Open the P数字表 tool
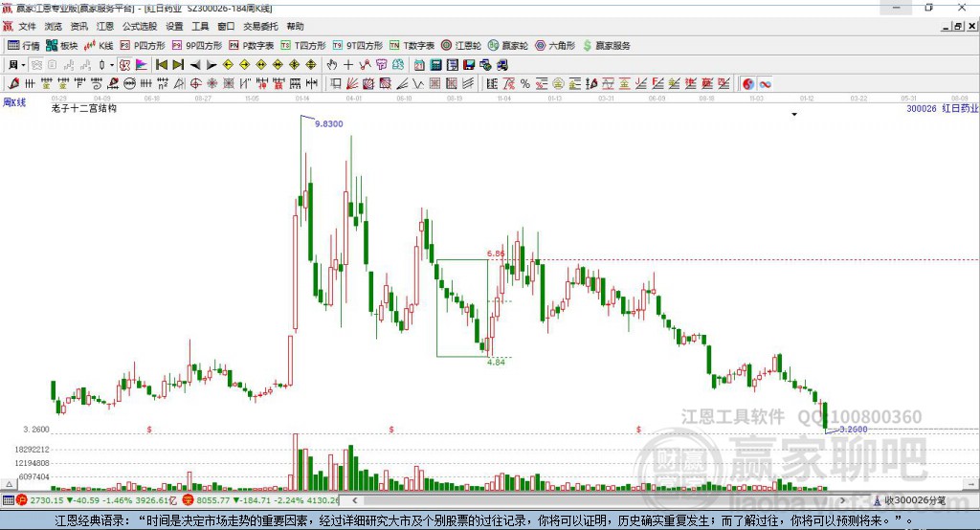Viewport: 980px width, 530px height. point(252,46)
